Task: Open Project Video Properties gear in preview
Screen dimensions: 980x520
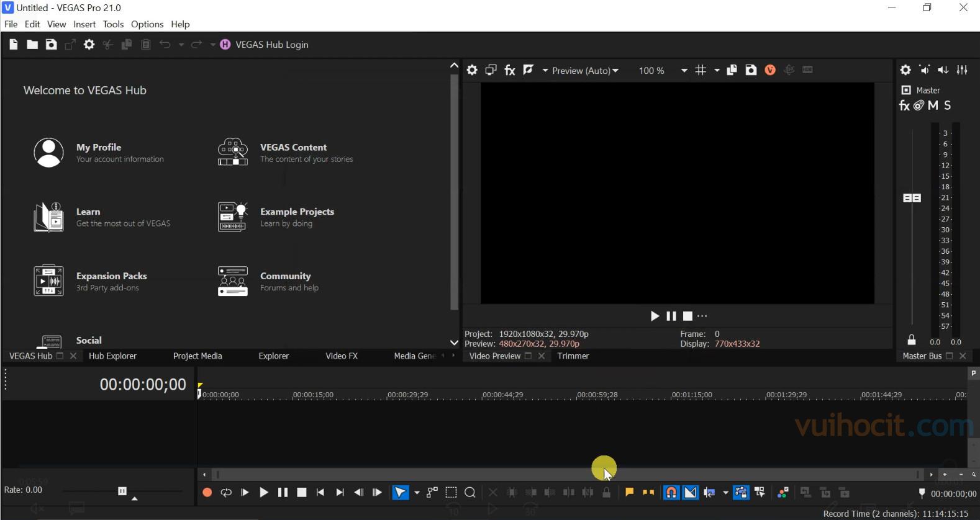Action: [472, 70]
